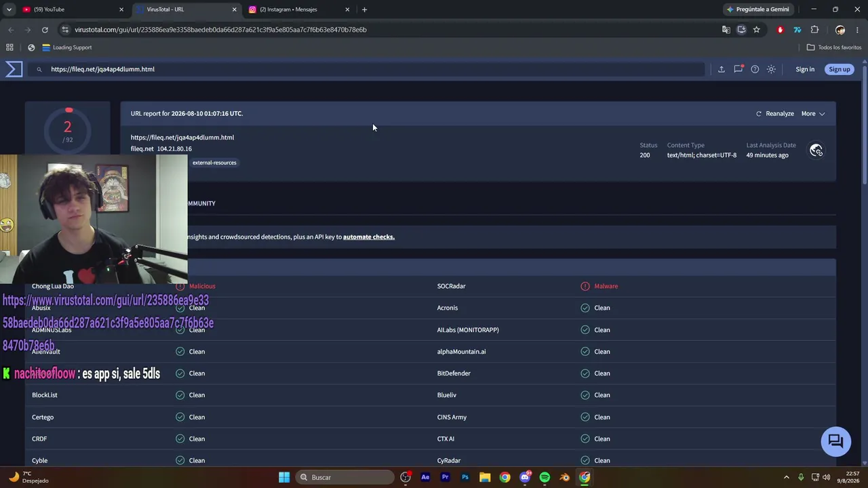Viewport: 868px width, 488px height.
Task: Open the 7TV extension icon
Action: (797, 30)
